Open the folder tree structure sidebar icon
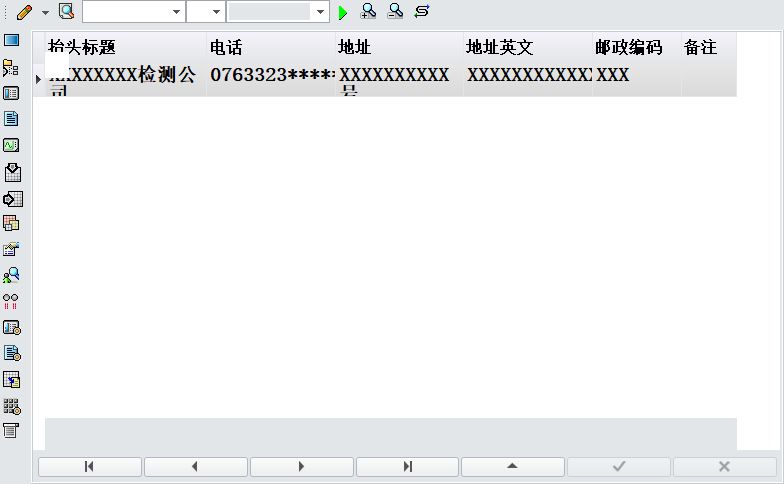This screenshot has width=784, height=484. tap(11, 68)
